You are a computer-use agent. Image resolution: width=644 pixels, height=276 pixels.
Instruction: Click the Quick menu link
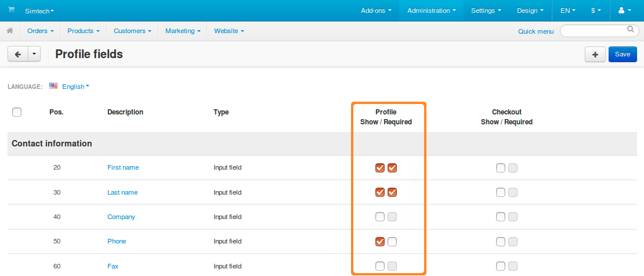coord(536,31)
